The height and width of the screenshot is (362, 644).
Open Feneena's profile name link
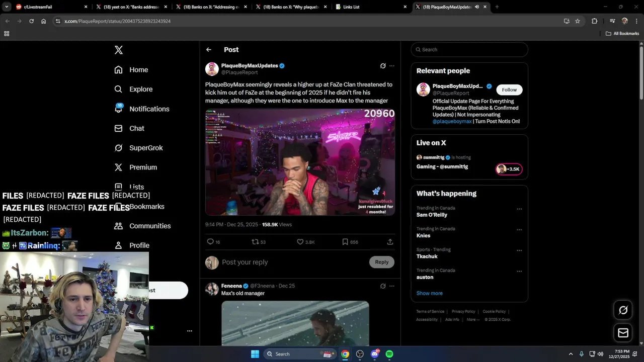(231, 286)
